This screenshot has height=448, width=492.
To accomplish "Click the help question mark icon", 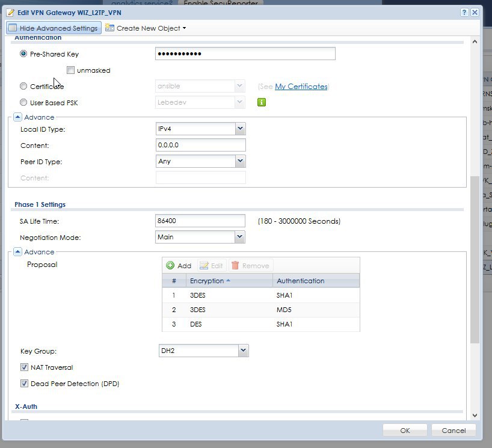I will coord(464,12).
